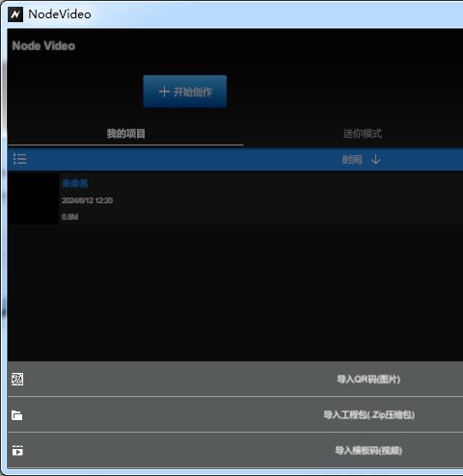Click the video template code icon
The image size is (463, 476).
17,450
